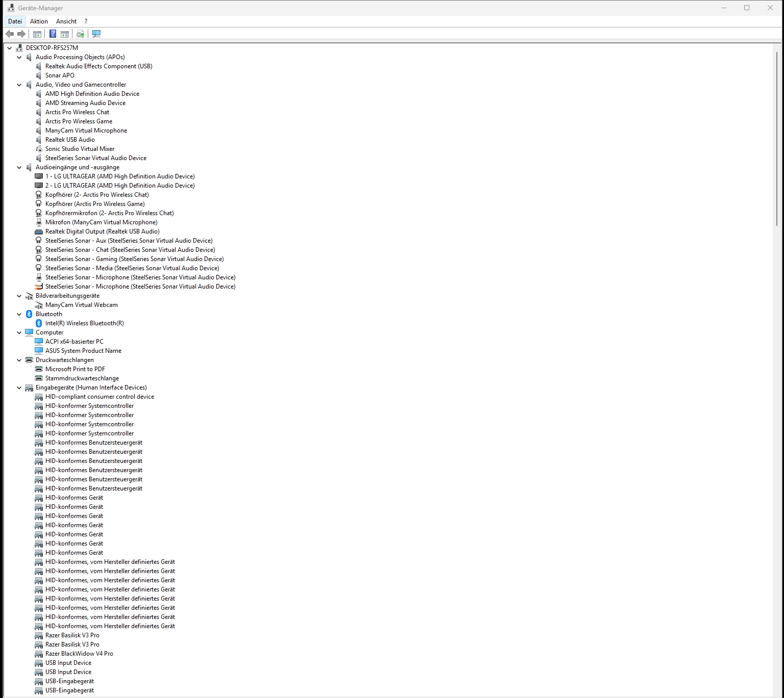
Task: Click the ACPI x64-basierter PC icon
Action: (39, 342)
